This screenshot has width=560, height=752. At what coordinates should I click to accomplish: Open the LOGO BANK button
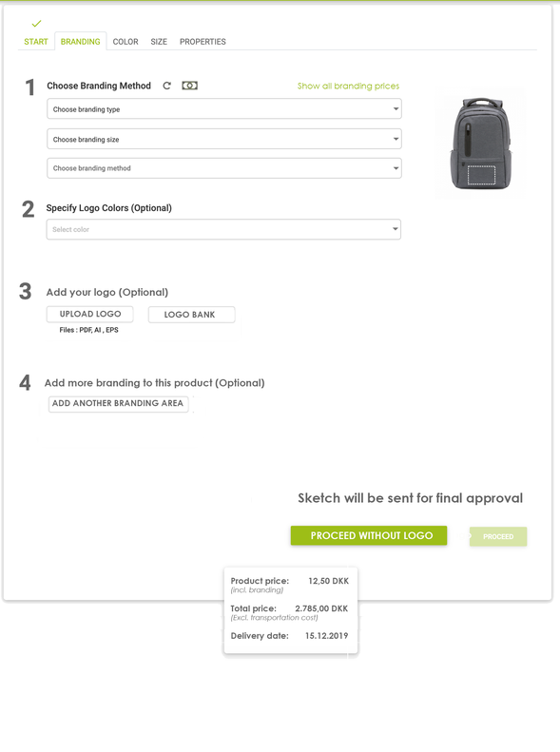191,315
